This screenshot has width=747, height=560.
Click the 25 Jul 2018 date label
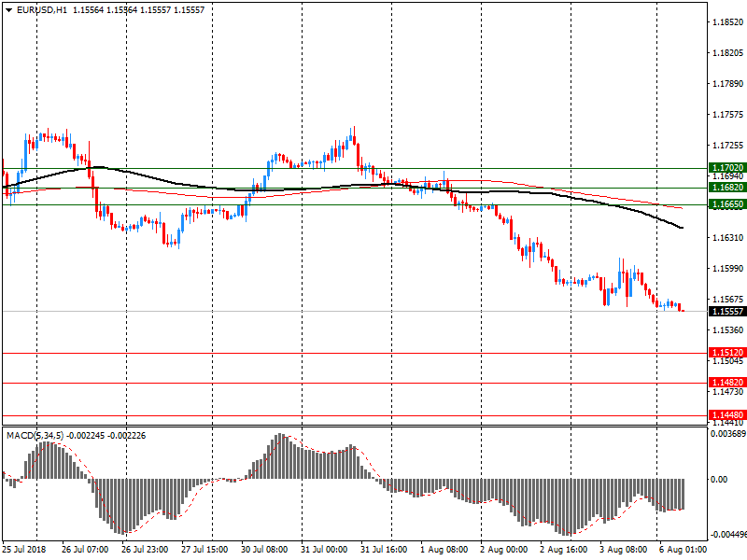[23, 551]
